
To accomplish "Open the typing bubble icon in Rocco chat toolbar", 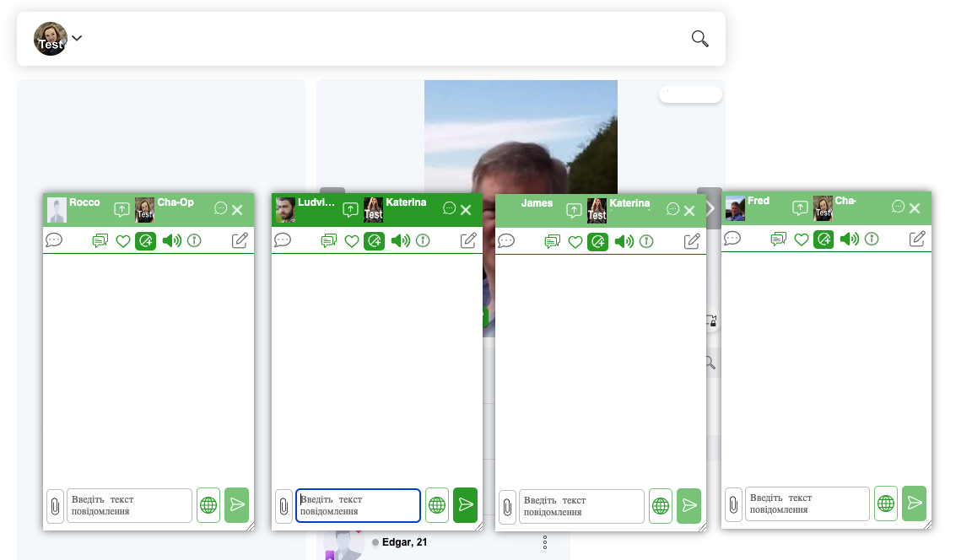I will tap(54, 240).
